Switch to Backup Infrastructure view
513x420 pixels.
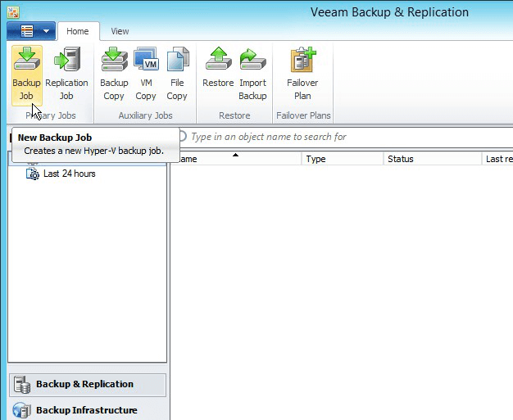pyautogui.click(x=86, y=410)
